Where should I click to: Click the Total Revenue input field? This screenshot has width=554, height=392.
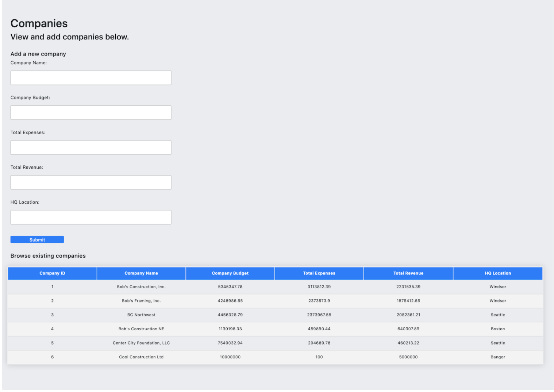[91, 182]
